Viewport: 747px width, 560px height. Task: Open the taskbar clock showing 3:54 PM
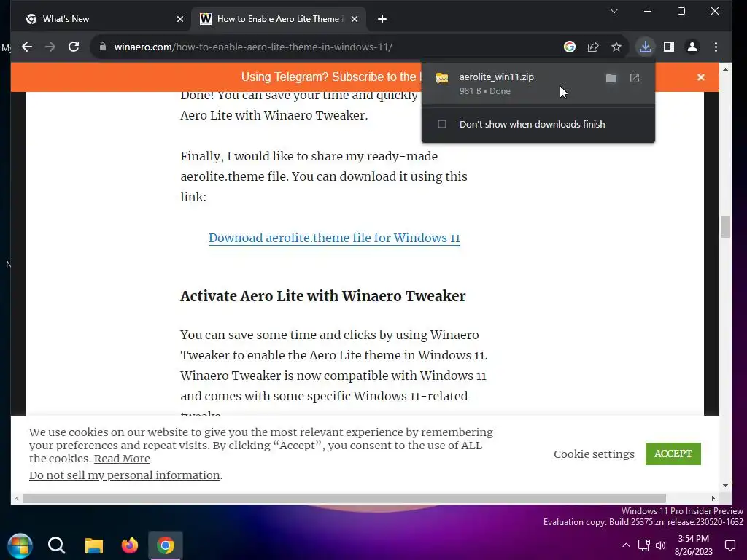pos(693,545)
